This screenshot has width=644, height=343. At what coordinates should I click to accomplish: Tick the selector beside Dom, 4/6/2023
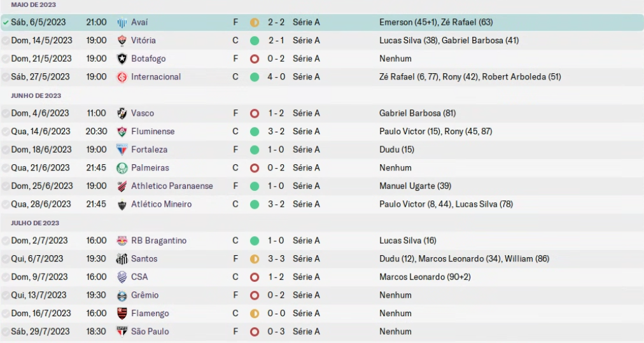pyautogui.click(x=6, y=113)
